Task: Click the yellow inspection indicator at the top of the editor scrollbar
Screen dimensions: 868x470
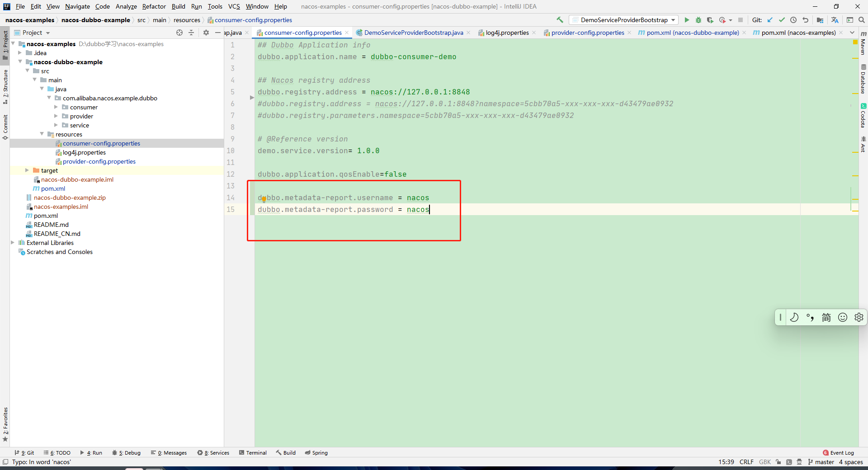Action: (855, 42)
